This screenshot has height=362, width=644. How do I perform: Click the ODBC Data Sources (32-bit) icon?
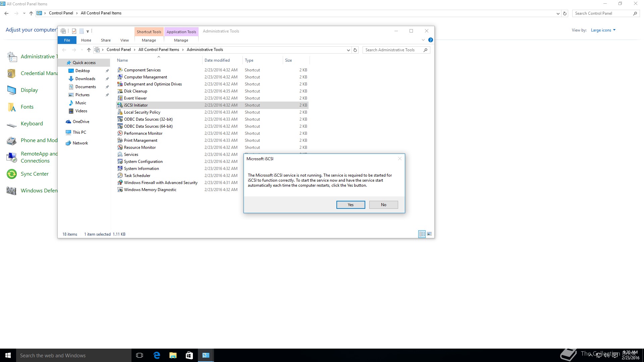(x=120, y=119)
